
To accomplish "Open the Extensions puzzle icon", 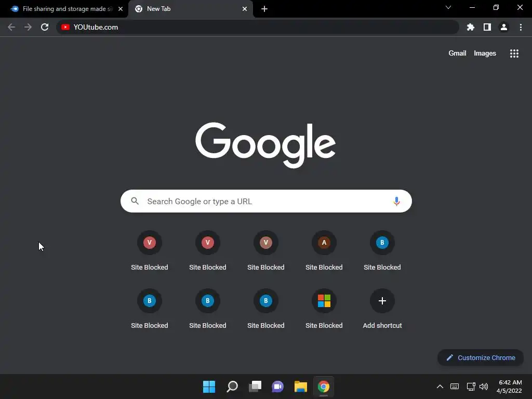I will pos(471,27).
